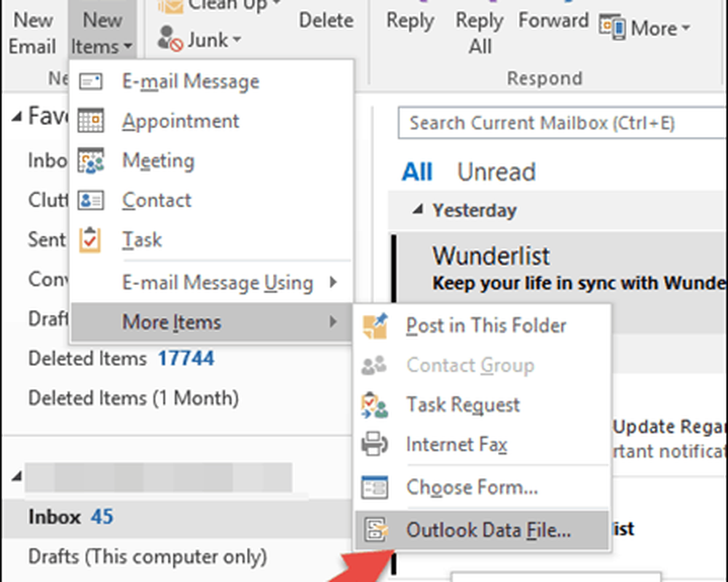Choose the Contact card icon
This screenshot has height=582, width=728.
(x=91, y=200)
